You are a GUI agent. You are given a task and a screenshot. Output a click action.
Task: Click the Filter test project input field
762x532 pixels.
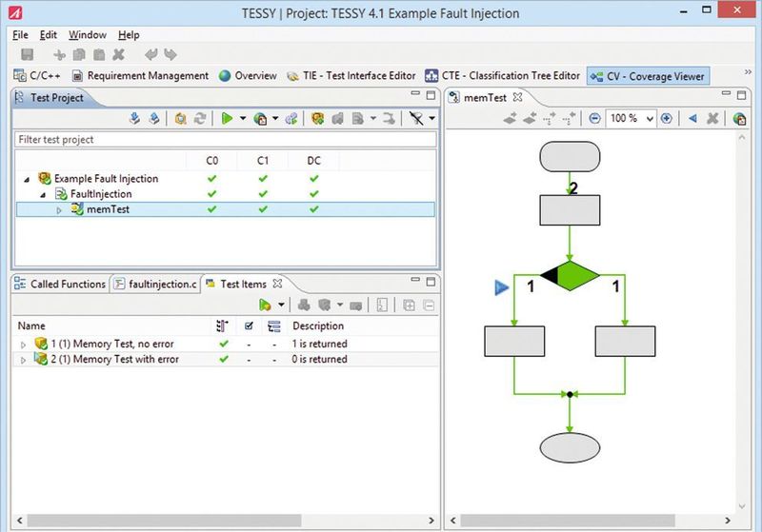(x=226, y=139)
